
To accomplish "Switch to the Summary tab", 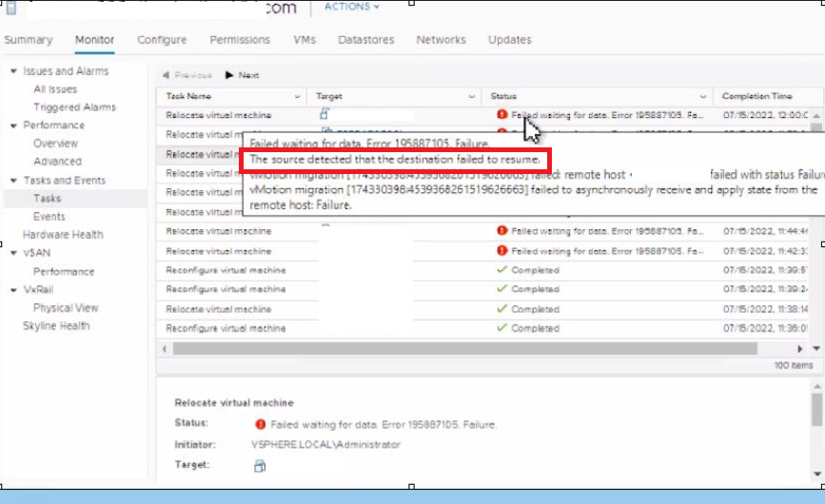I will coord(29,40).
